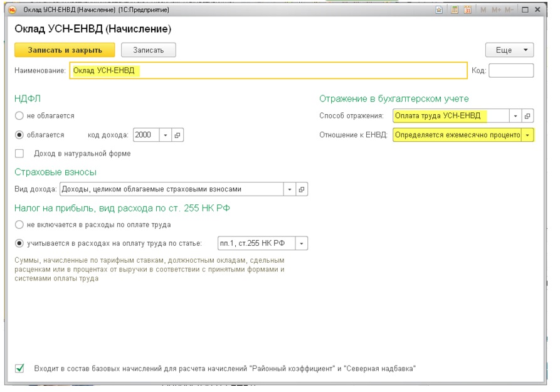Open the selected 'Вид дохода' item
560x392 pixels.
point(302,189)
